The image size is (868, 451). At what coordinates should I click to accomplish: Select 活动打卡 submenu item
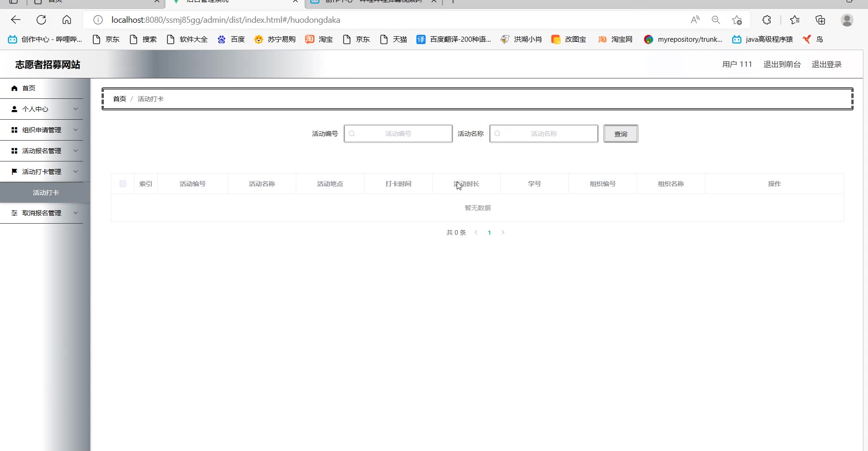[45, 193]
